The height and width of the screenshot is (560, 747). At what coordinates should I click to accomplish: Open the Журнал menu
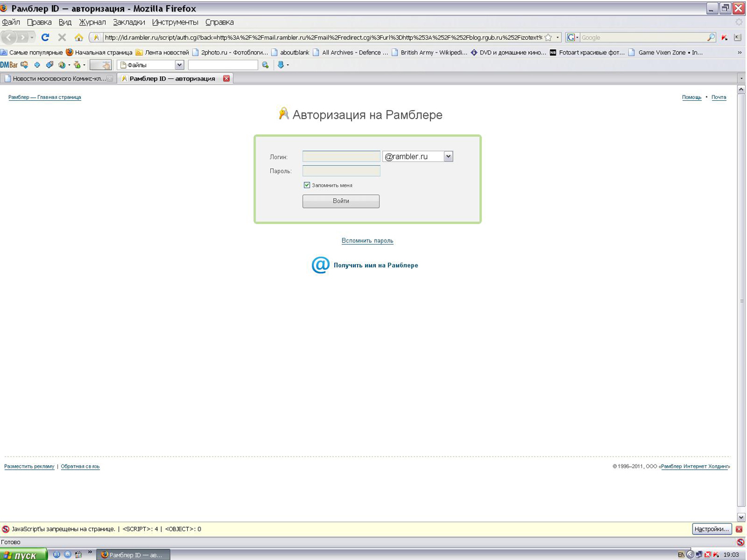(x=92, y=22)
